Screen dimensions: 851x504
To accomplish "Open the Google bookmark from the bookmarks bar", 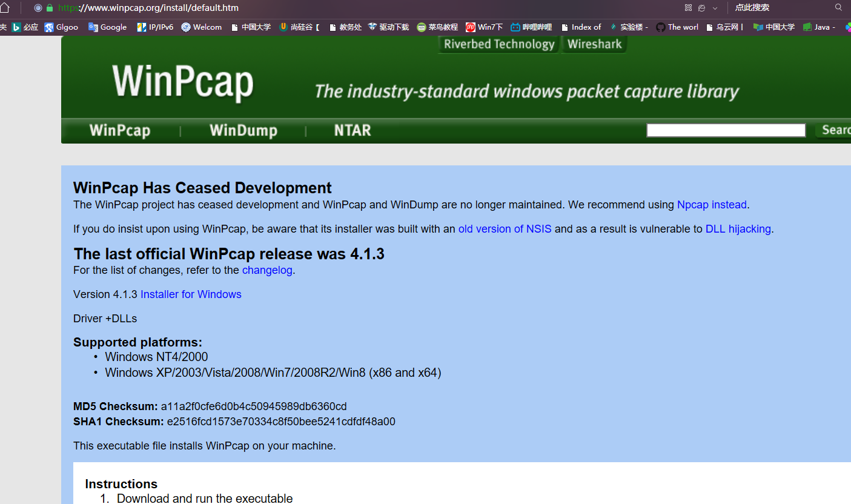I will (x=107, y=27).
